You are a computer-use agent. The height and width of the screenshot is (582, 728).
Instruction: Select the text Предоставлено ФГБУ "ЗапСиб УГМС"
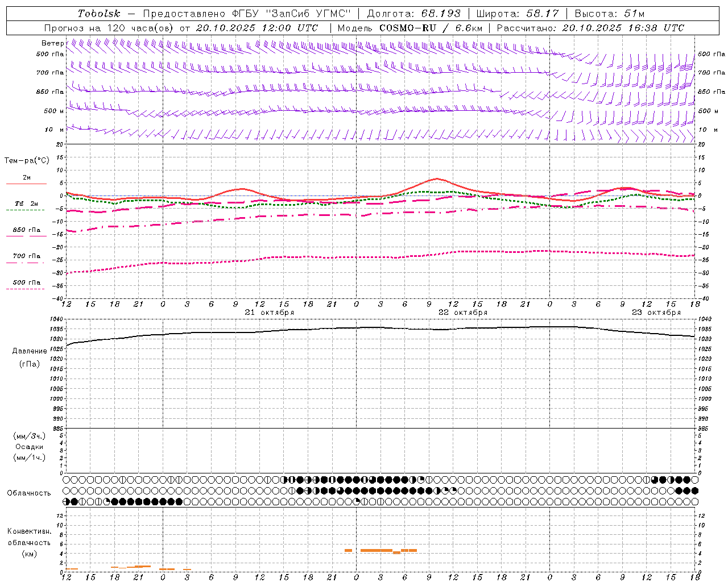pyautogui.click(x=247, y=14)
